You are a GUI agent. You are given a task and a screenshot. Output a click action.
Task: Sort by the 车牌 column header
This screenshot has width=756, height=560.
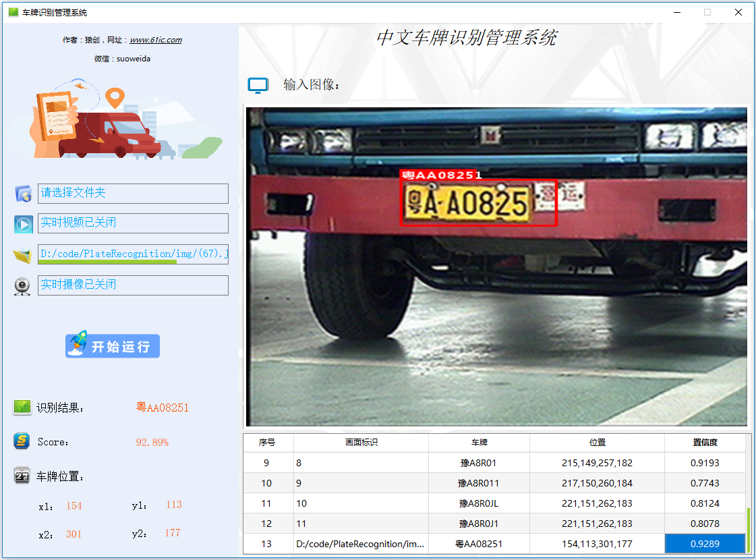[x=479, y=443]
